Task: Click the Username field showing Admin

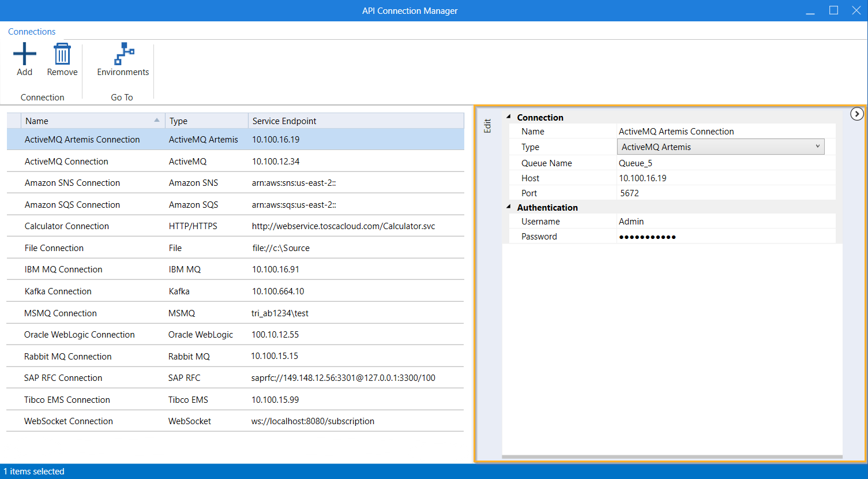Action: tap(725, 222)
